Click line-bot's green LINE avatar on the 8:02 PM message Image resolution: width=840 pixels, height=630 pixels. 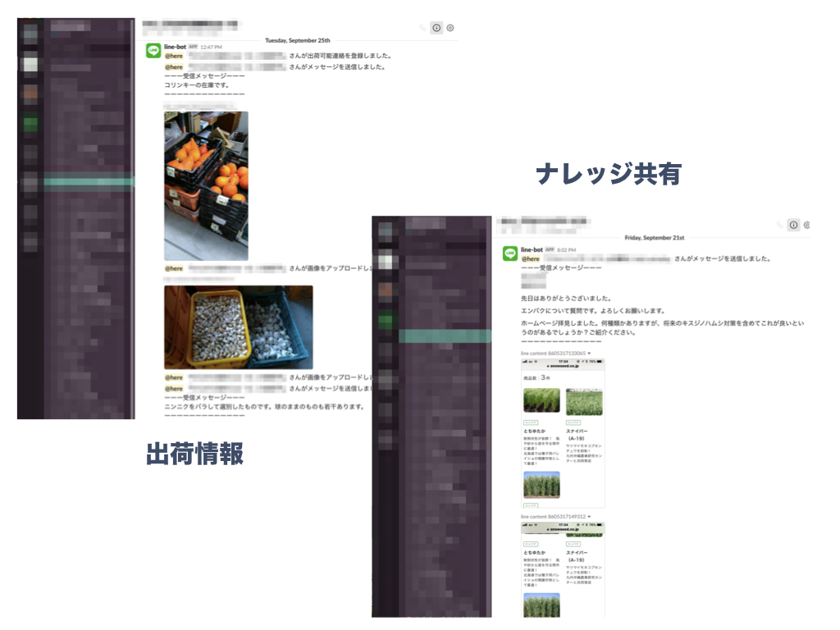510,253
